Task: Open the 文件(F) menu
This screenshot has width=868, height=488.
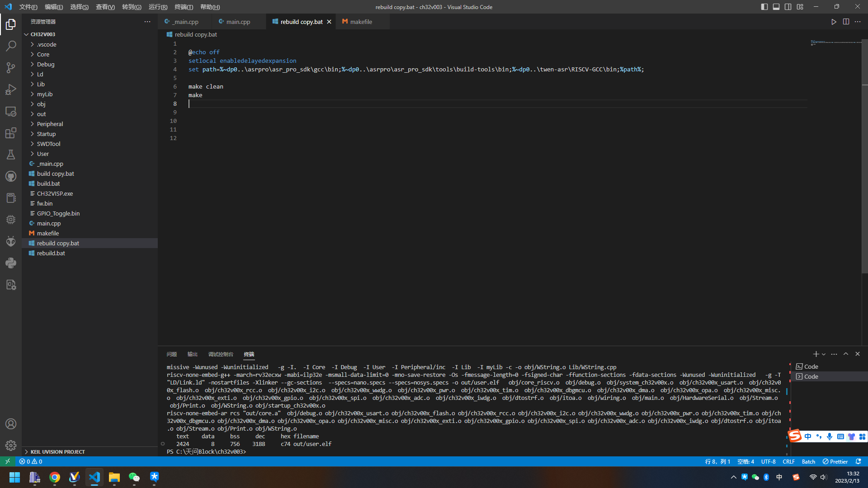Action: click(x=28, y=7)
